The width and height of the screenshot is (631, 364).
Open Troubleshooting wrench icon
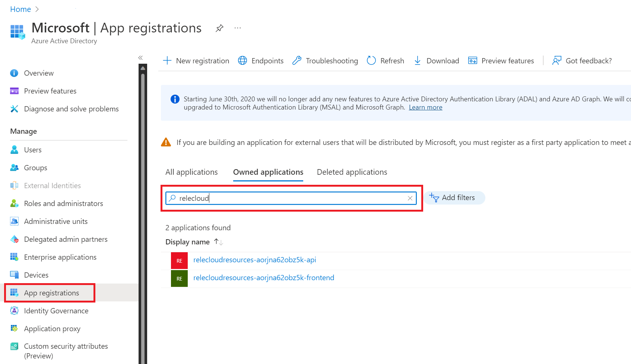pyautogui.click(x=297, y=60)
